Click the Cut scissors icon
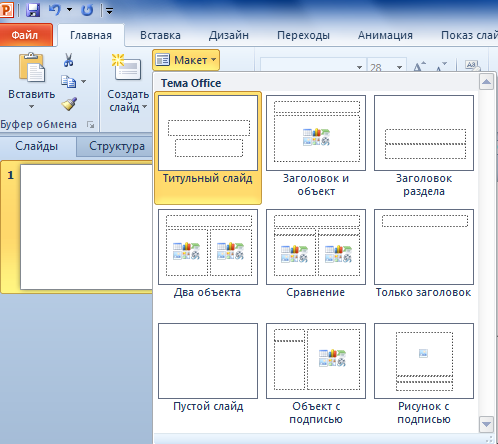Screen dimensions: 498x444 click(x=69, y=60)
